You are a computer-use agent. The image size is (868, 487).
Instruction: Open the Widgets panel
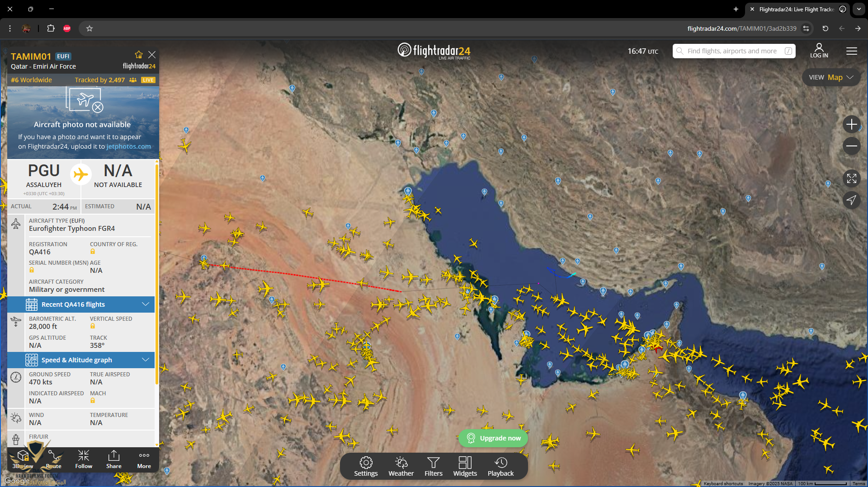[465, 466]
